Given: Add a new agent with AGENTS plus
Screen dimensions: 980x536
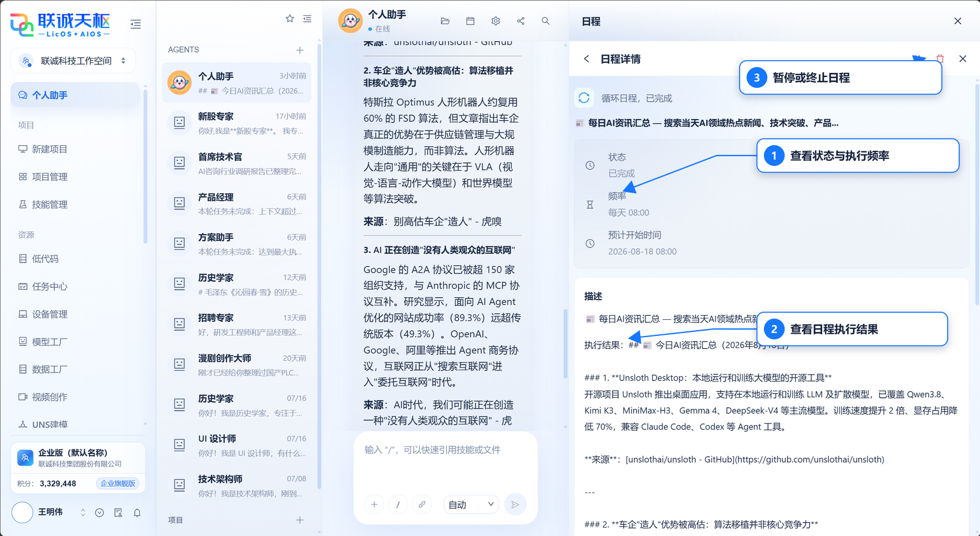Looking at the screenshot, I should click(x=300, y=50).
